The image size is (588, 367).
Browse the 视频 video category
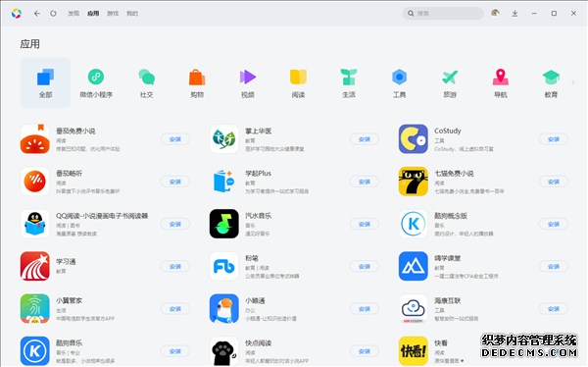(x=248, y=82)
